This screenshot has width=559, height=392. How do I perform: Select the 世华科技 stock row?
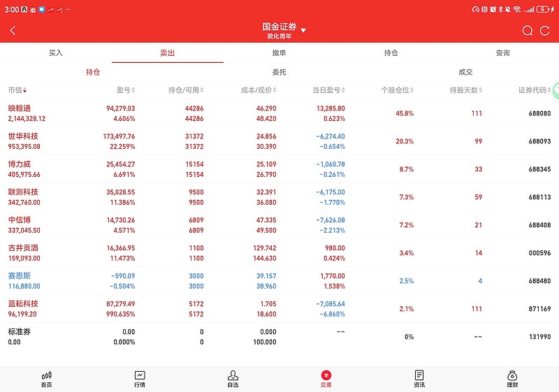tap(279, 141)
